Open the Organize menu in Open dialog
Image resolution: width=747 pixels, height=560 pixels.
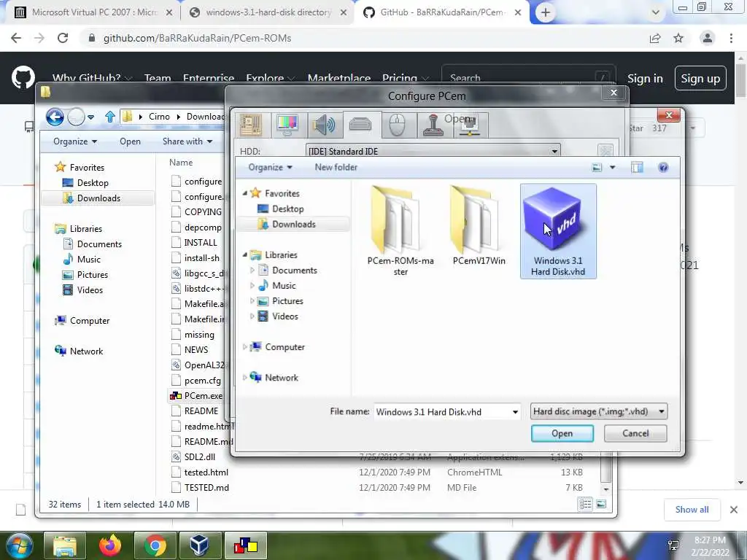point(270,167)
